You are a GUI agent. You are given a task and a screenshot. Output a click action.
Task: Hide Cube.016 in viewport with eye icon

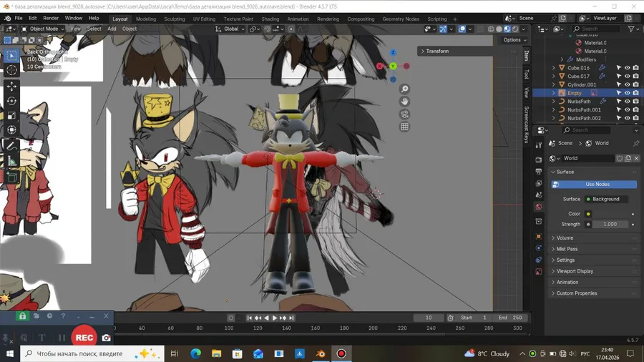[627, 68]
